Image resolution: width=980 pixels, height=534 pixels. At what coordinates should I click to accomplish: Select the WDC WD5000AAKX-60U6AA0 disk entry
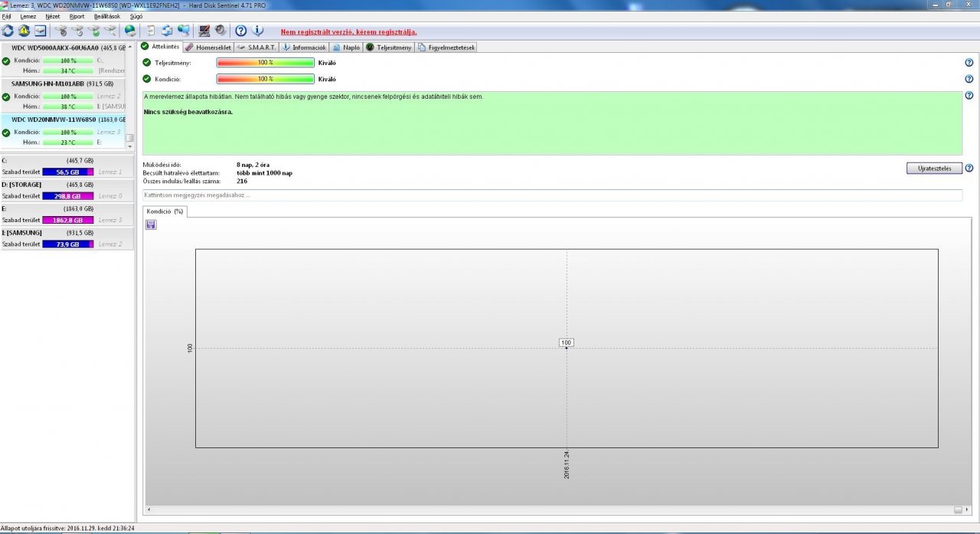63,59
